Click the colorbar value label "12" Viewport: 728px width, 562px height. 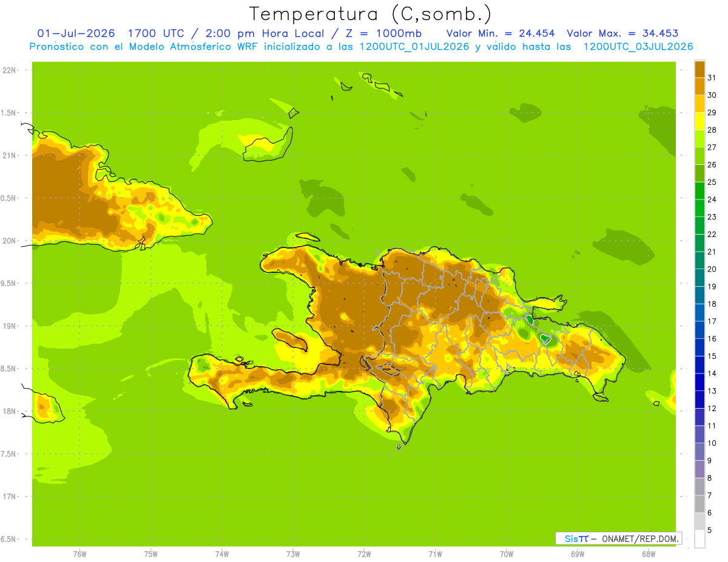[712, 408]
